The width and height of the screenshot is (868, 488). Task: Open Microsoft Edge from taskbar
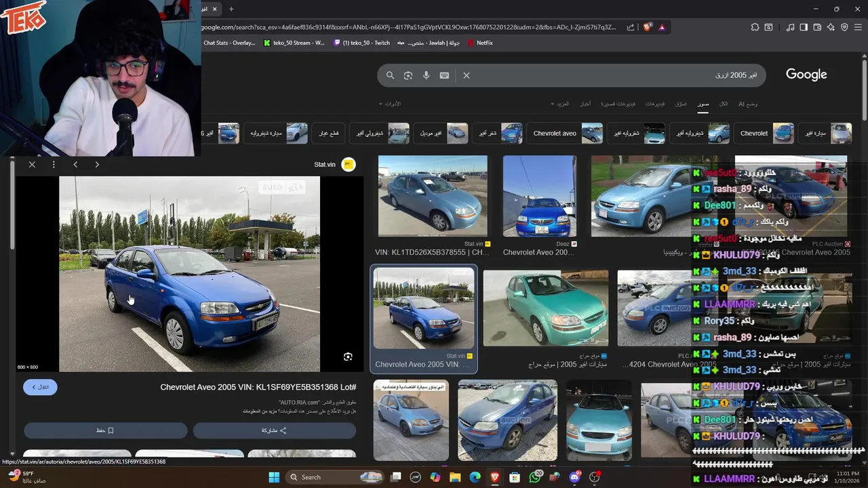pos(475,477)
